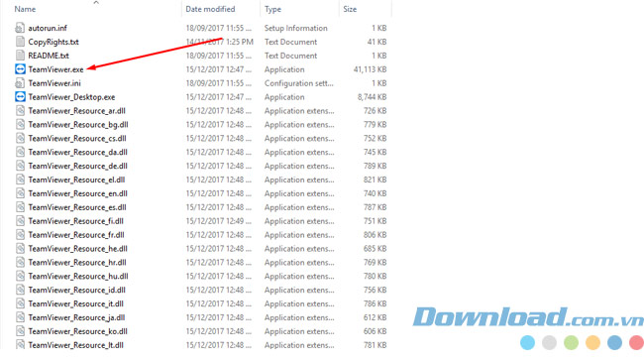
Task: Select the TeamViewer_Resource_hu.dll file name
Action: pos(78,276)
